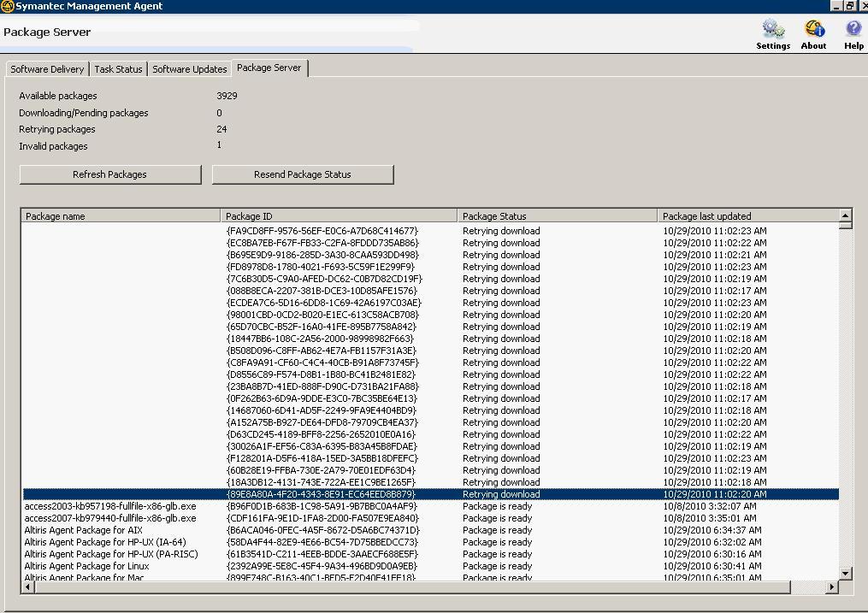This screenshot has width=868, height=613.
Task: Sort by the Package name column header
Action: (x=121, y=216)
